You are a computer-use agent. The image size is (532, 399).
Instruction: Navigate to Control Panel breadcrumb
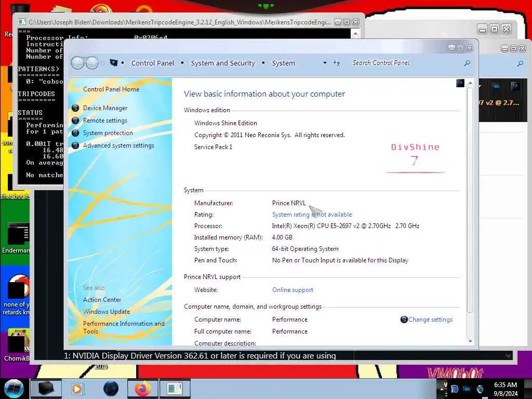152,63
